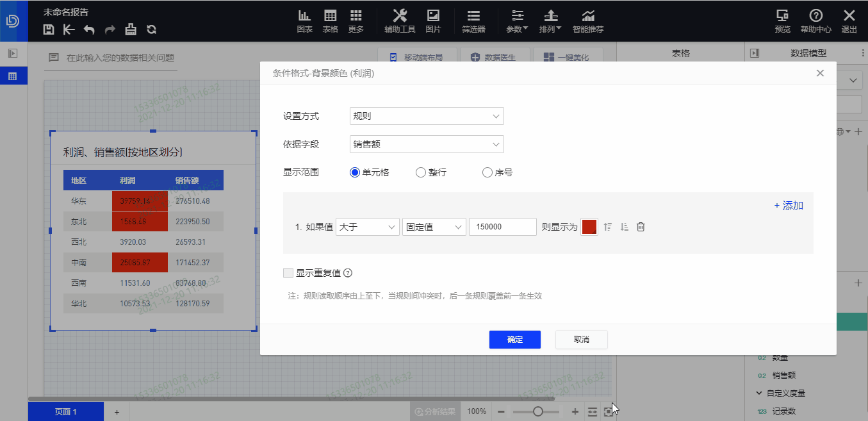Open the 筛选器 filter icon

[473, 20]
